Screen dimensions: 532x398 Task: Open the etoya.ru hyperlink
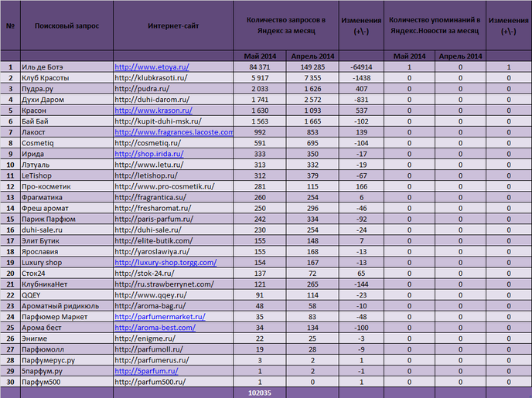(152, 67)
